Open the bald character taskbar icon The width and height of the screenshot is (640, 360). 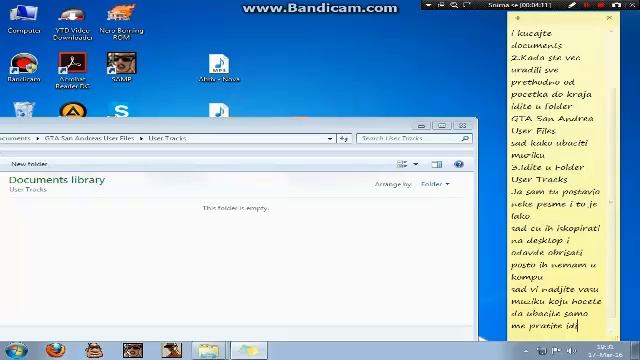[x=94, y=350]
